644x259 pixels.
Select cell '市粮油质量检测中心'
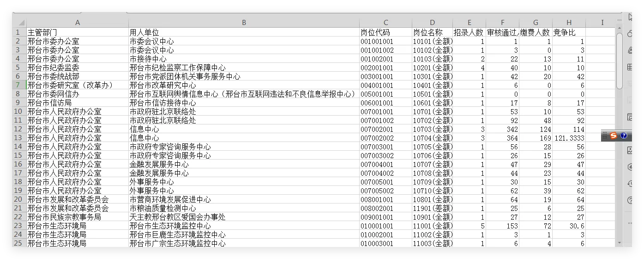pos(244,208)
